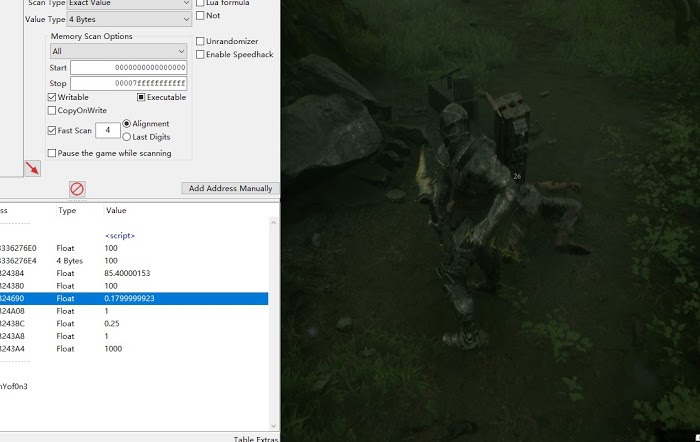
Task: Toggle the Writable checkbox
Action: point(52,97)
